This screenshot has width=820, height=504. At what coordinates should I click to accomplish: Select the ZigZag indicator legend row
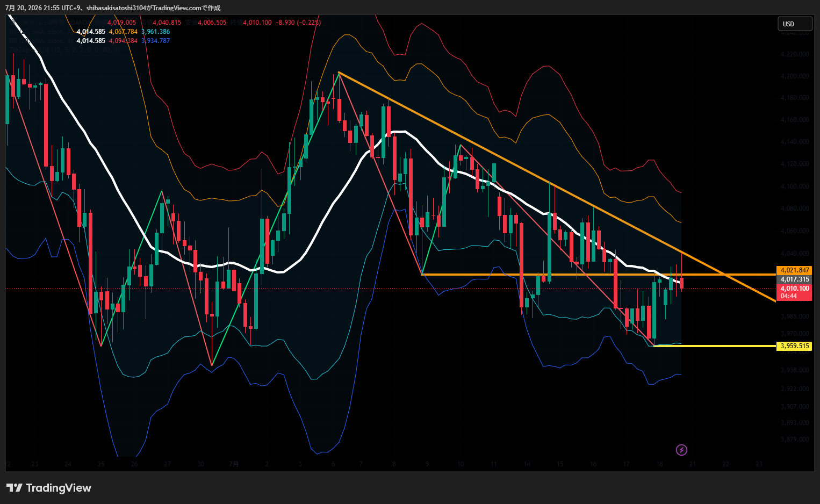64,49
